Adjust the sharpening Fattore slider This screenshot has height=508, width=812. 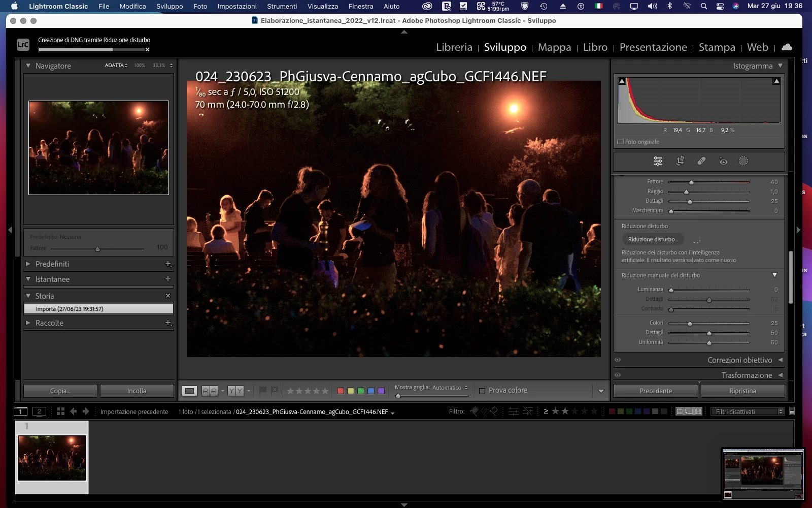(691, 182)
